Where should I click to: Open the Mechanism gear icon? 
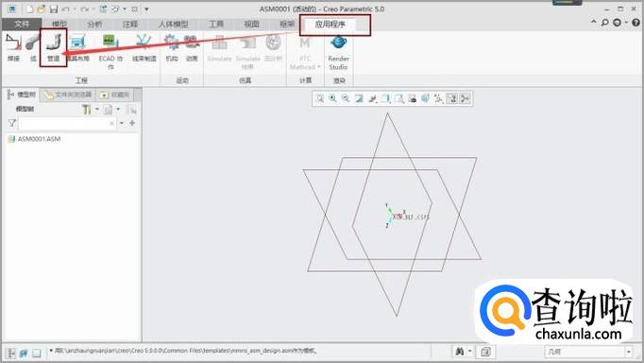coord(172,47)
